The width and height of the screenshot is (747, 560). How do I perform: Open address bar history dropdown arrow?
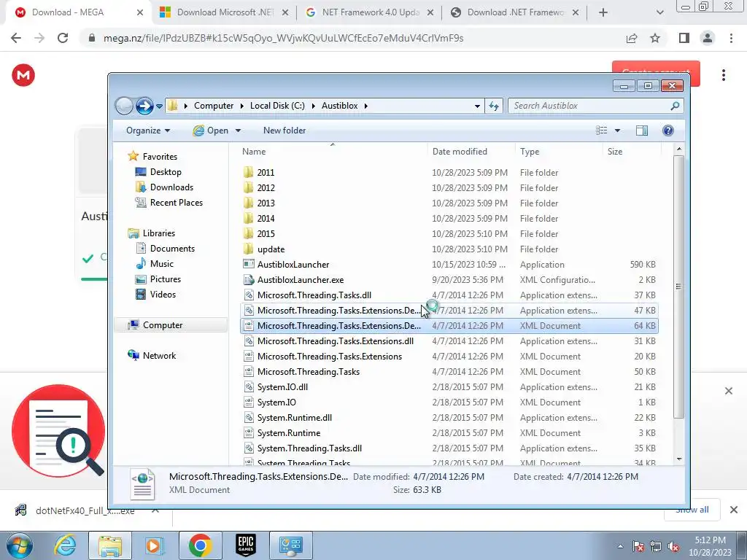(x=477, y=106)
